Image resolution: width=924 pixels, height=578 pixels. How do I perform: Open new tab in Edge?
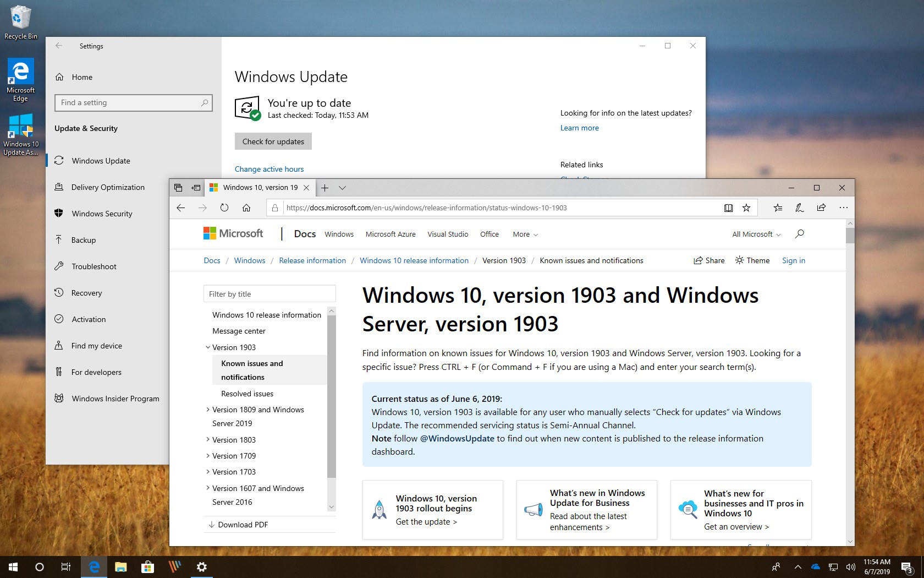tap(325, 188)
